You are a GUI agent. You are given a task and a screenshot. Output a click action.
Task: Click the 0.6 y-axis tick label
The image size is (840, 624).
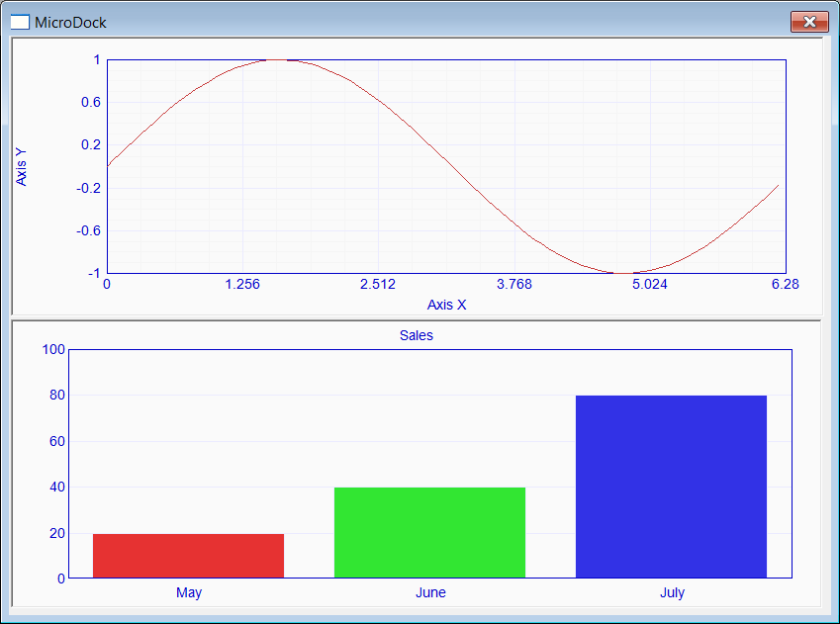click(91, 102)
